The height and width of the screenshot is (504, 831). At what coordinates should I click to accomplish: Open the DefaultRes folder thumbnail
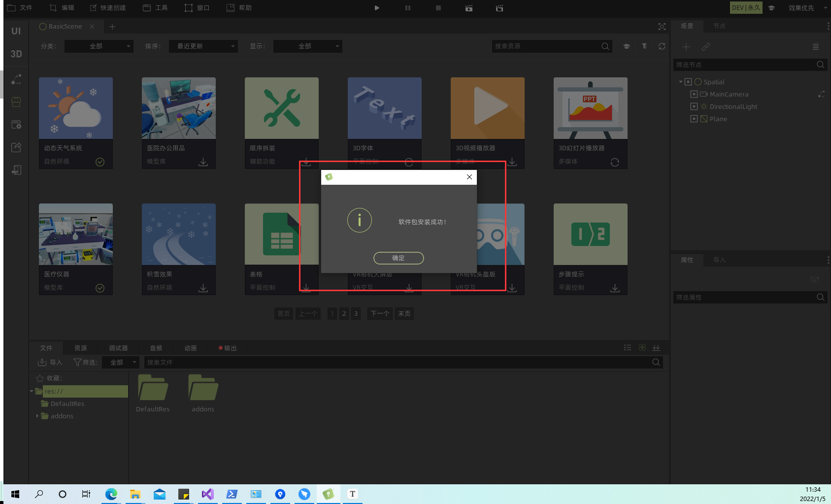[153, 387]
